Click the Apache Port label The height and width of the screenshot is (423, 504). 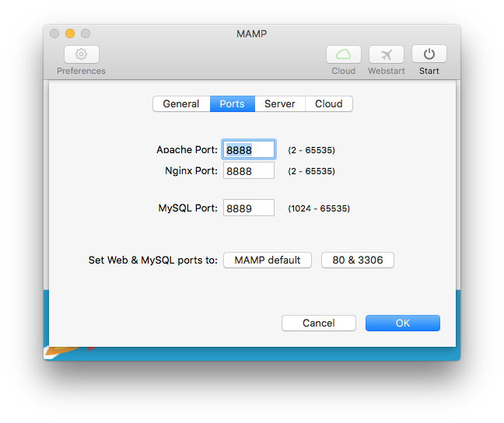pyautogui.click(x=187, y=150)
